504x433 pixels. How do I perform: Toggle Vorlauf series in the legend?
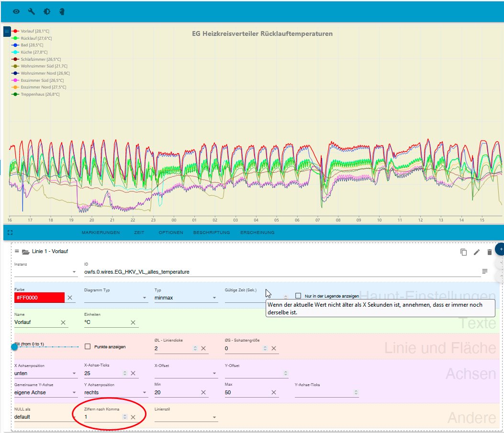31,31
